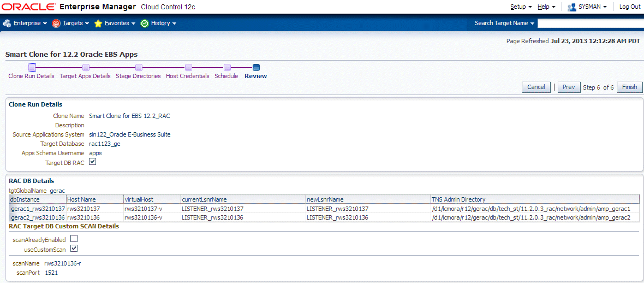Open the Search Target Name dropdown
The image size is (644, 283).
click(x=505, y=23)
